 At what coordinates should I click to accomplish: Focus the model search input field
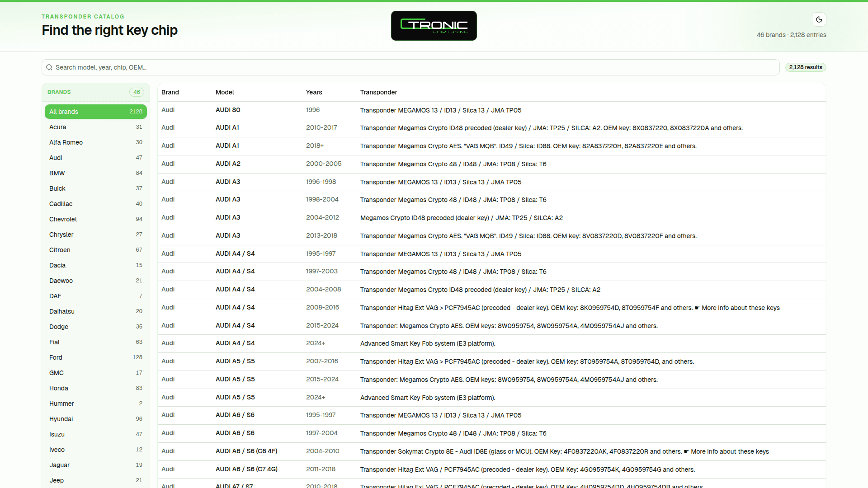410,67
